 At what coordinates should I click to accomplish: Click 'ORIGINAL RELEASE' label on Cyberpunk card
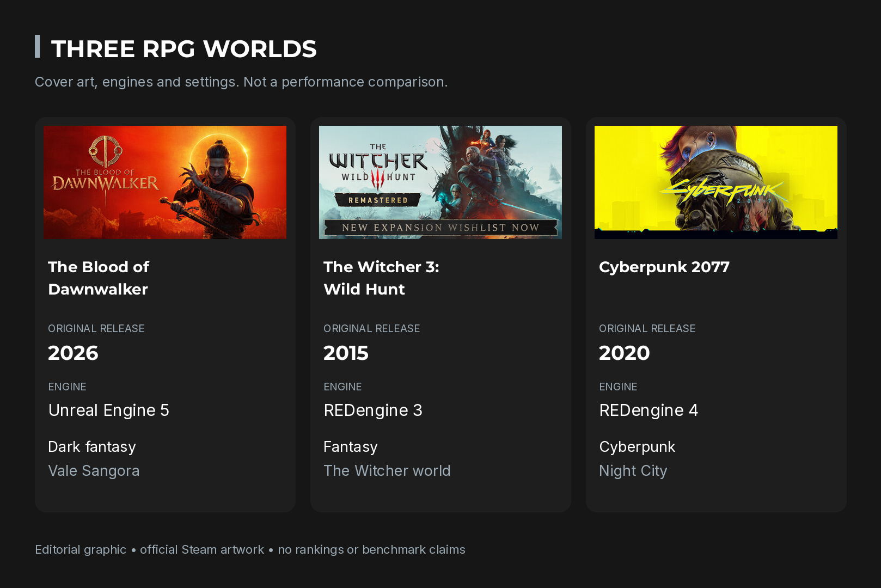[647, 328]
